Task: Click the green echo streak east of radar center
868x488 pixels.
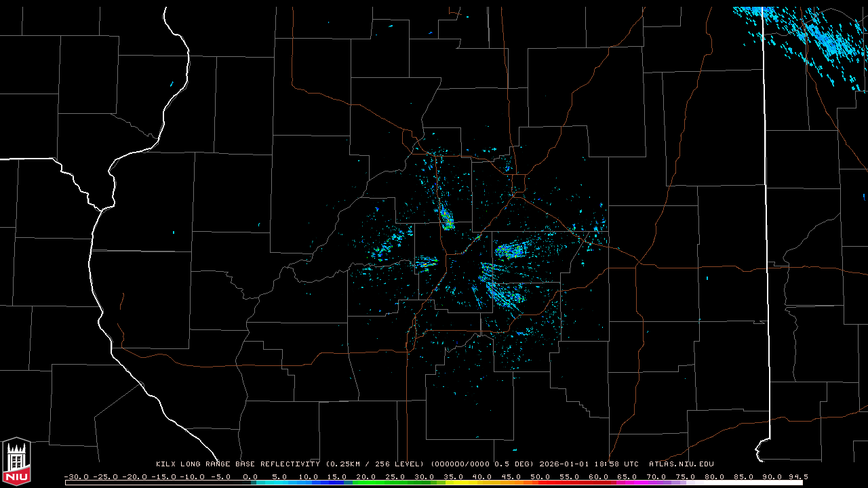Action: coord(513,251)
